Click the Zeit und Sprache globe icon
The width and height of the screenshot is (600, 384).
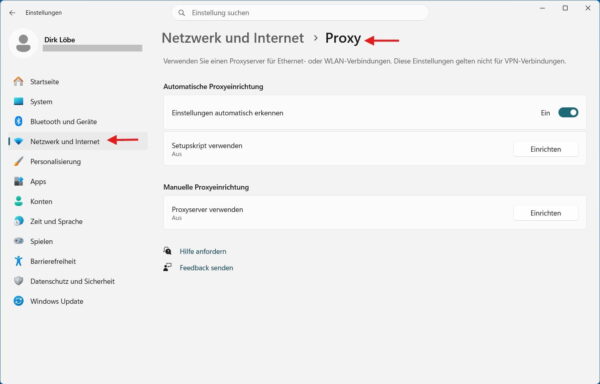pyautogui.click(x=18, y=221)
